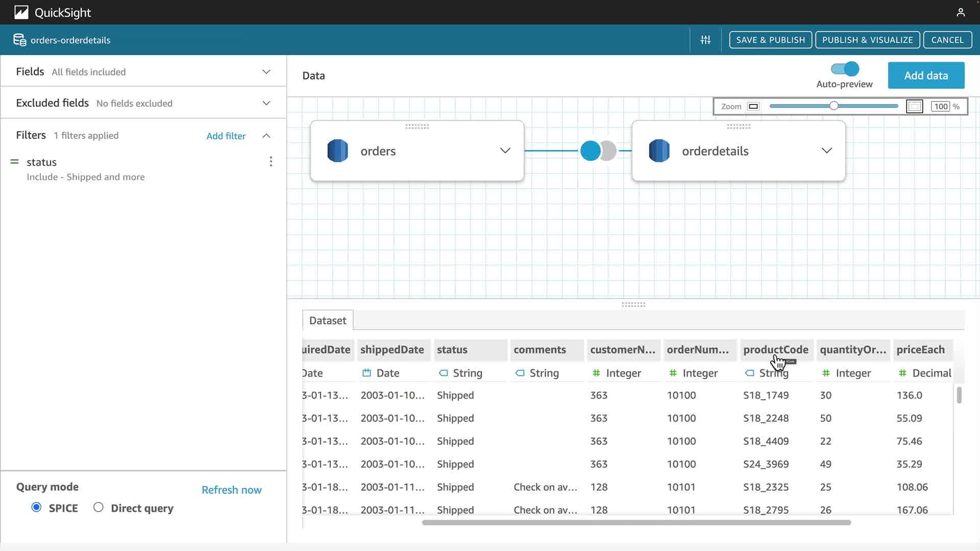Open the orderdetails table dropdown
Screen dimensions: 980x551
pyautogui.click(x=826, y=151)
